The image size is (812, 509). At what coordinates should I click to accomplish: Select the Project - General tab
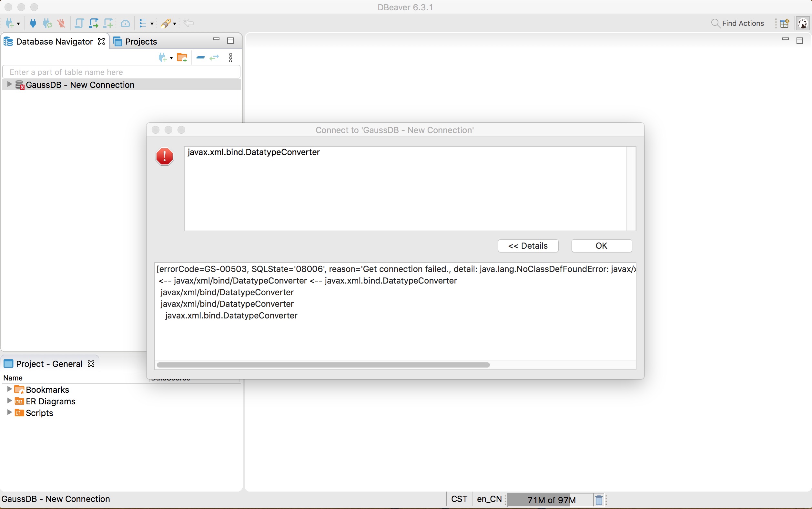coord(49,364)
